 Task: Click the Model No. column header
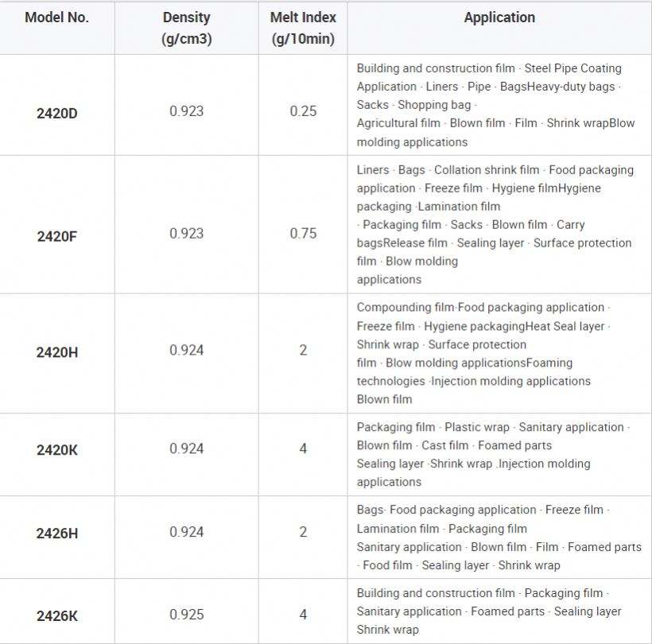point(56,17)
